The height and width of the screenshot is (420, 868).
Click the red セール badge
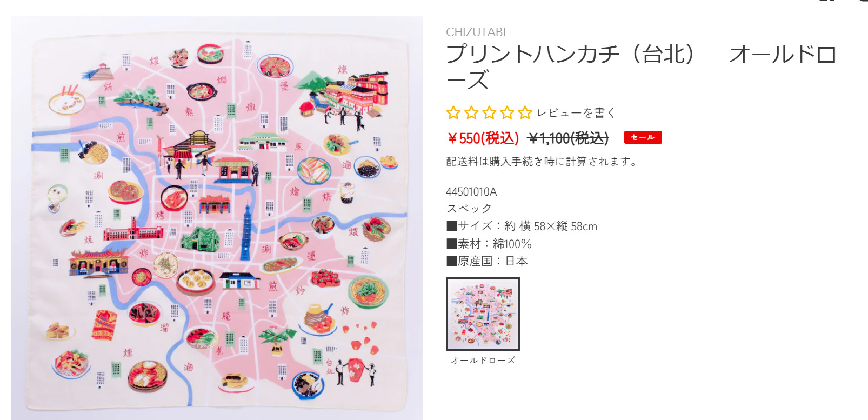click(x=643, y=137)
